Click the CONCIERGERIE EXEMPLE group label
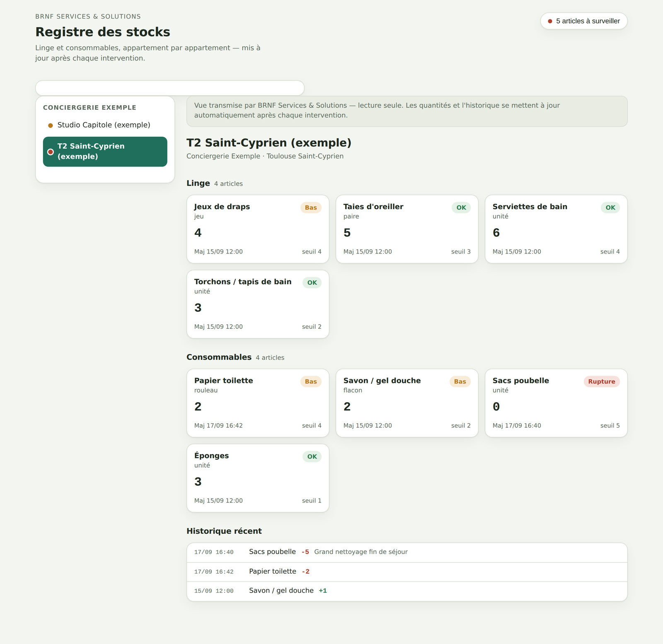 90,108
